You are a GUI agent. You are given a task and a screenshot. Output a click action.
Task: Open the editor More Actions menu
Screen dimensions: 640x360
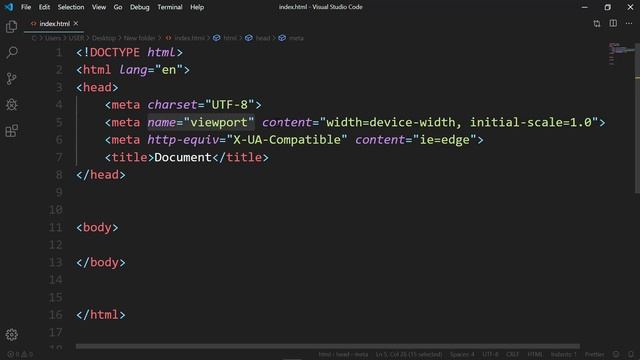pos(629,23)
